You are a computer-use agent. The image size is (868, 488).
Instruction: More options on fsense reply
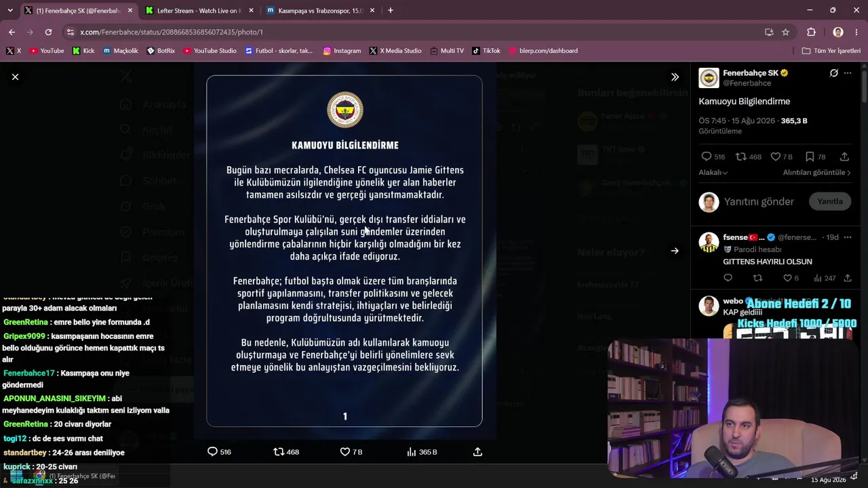[x=848, y=238]
